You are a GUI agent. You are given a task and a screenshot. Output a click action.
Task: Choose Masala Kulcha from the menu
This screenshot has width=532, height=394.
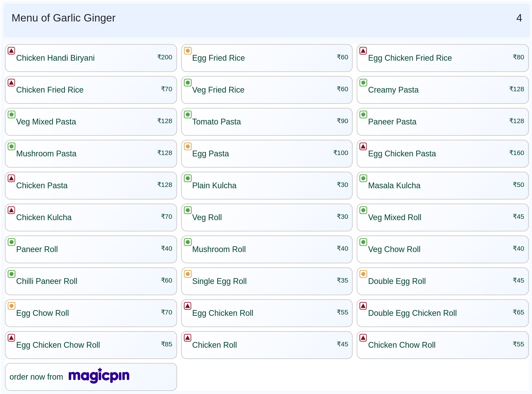442,186
